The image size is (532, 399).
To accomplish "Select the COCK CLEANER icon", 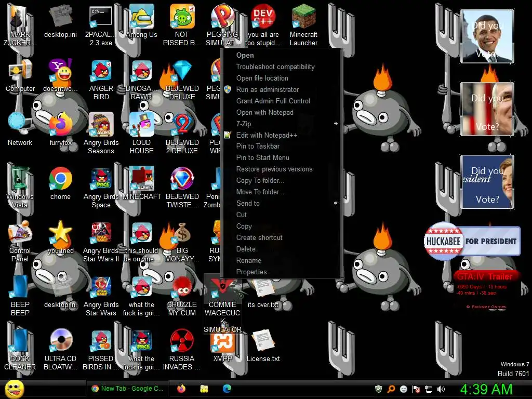I will 20,350.
